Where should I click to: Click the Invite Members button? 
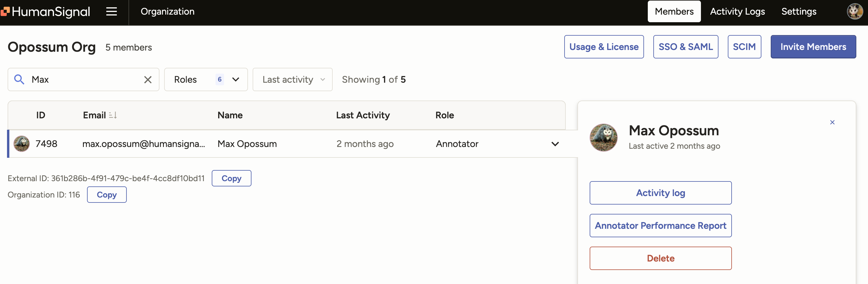[x=813, y=46]
